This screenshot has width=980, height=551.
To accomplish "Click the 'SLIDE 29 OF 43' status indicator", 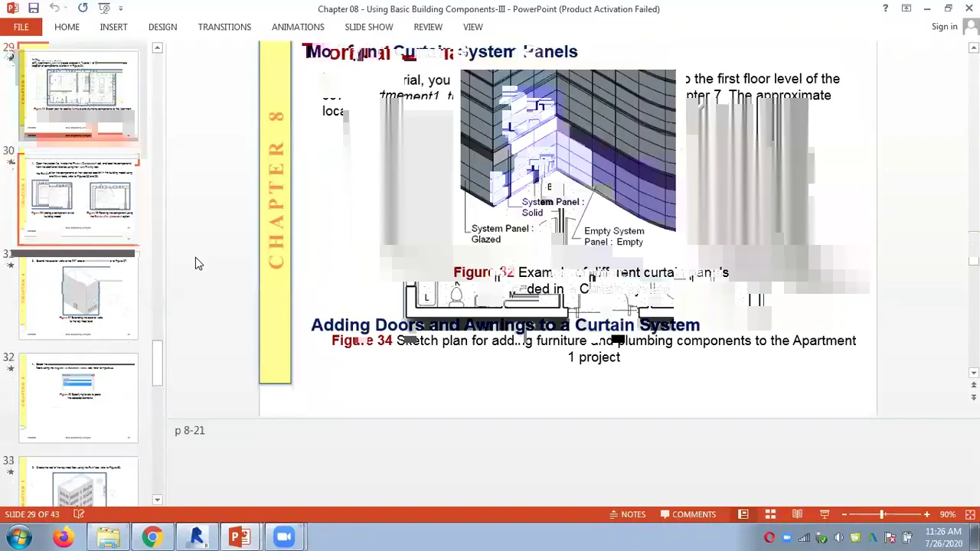I will click(32, 514).
